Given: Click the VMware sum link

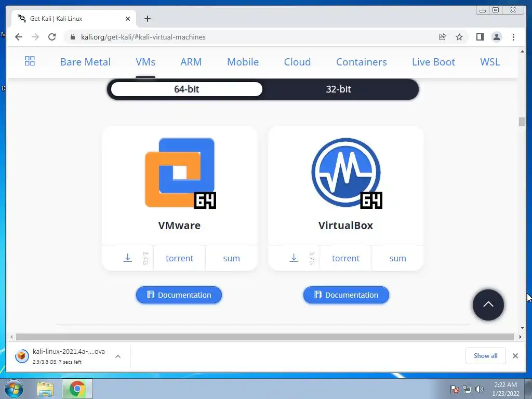Looking at the screenshot, I should 231,258.
